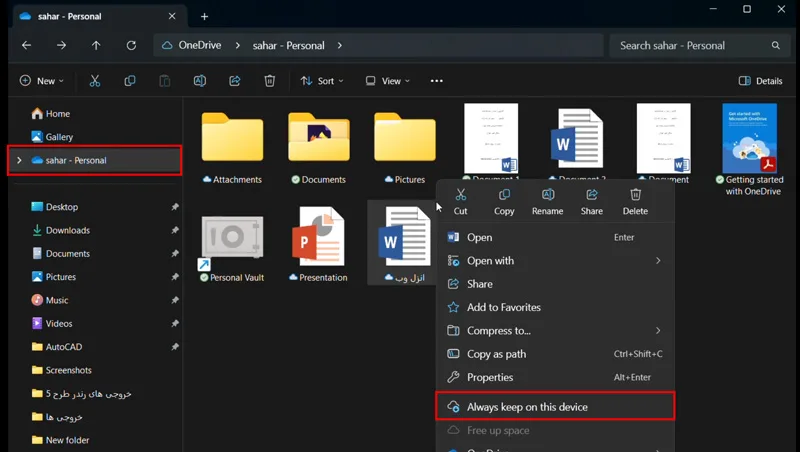Click chevron after OneDrive in address bar
Screen dimensions: 800x452
coord(237,45)
